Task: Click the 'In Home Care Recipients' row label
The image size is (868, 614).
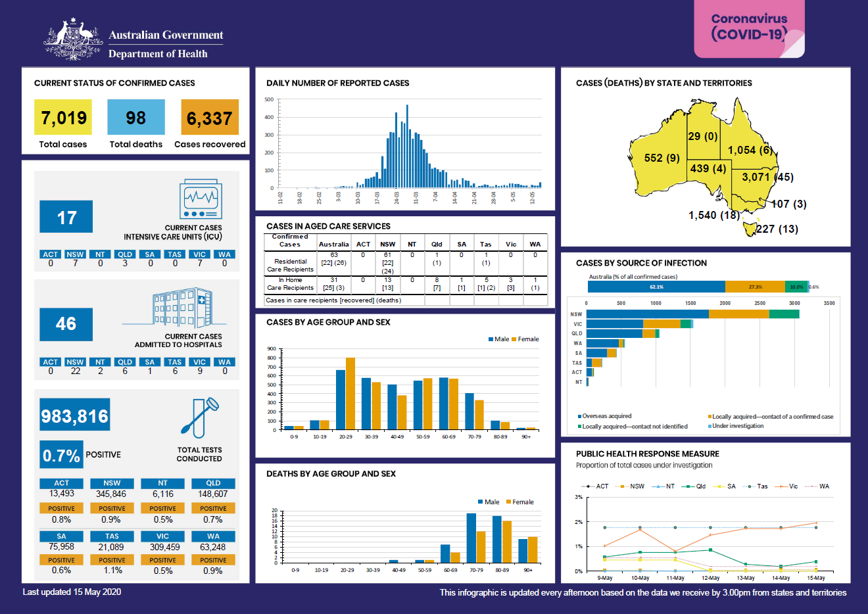Action: coord(290,283)
